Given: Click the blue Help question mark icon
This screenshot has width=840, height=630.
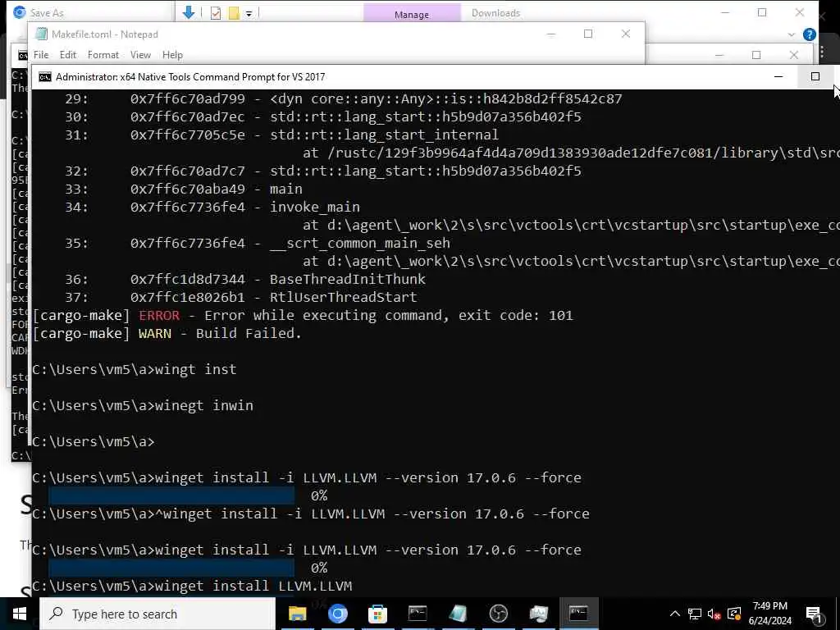Looking at the screenshot, I should 810,34.
